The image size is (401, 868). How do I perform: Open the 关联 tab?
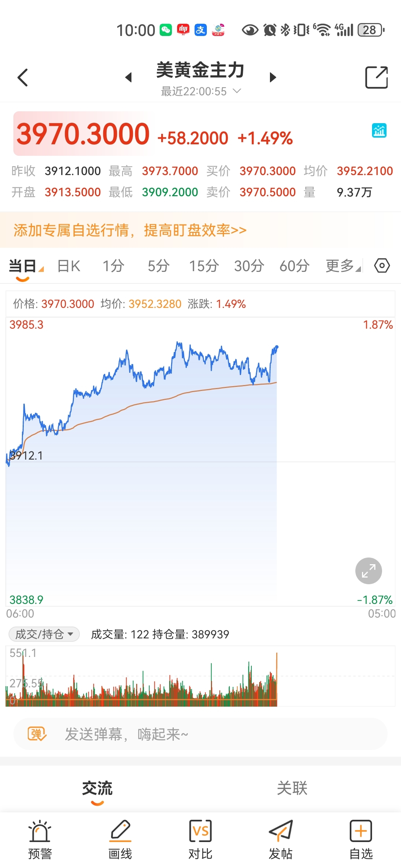pyautogui.click(x=292, y=788)
